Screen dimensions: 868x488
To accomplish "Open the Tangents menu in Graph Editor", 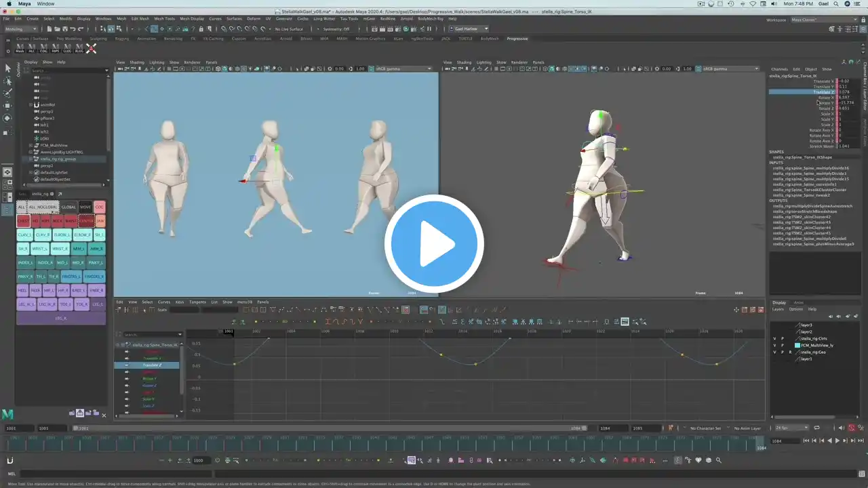I will [x=197, y=302].
